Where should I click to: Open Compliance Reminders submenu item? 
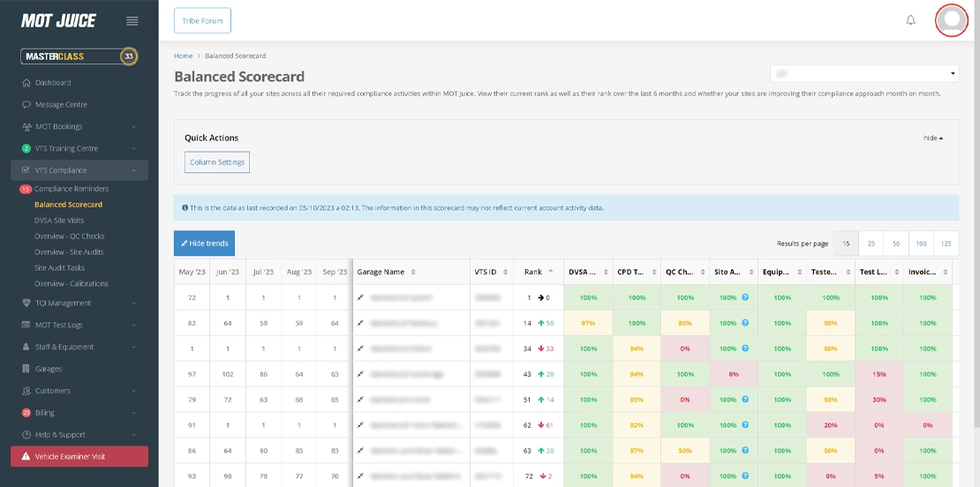[x=72, y=189]
